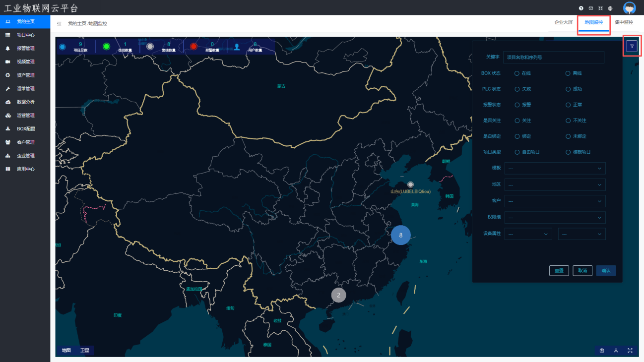Click the help question mark icon

click(581, 8)
